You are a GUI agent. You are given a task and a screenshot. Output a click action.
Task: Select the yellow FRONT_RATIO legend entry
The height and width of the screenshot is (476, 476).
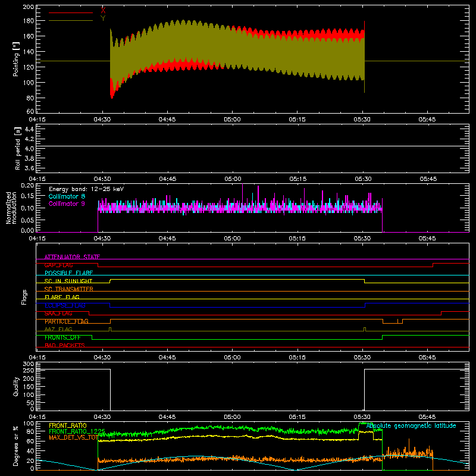point(68,425)
